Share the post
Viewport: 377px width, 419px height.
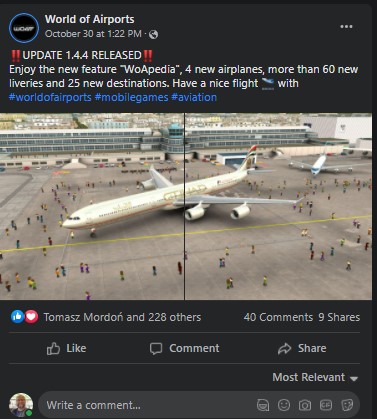302,348
